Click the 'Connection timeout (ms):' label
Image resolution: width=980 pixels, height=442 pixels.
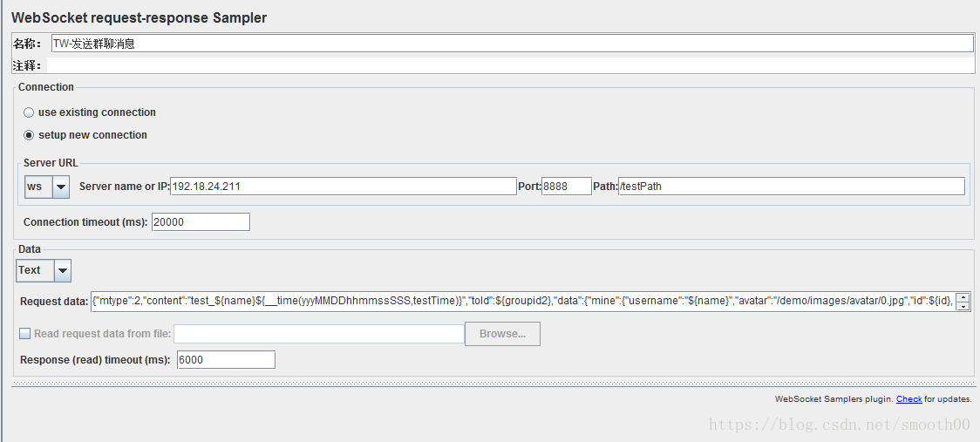[85, 222]
